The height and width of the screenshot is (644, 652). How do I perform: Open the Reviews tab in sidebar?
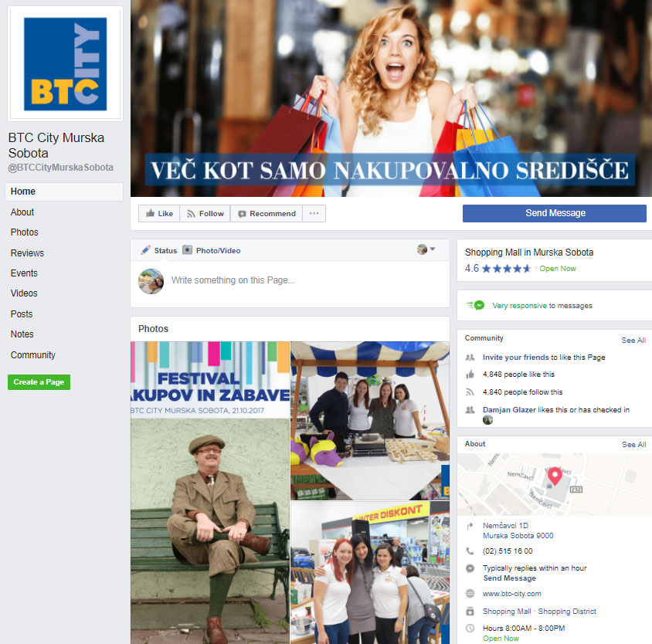[27, 253]
